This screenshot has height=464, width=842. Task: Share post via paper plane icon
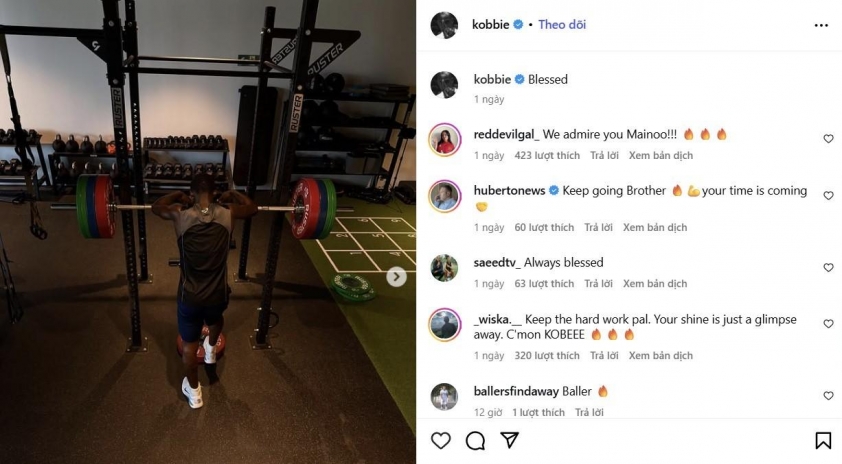pyautogui.click(x=509, y=440)
